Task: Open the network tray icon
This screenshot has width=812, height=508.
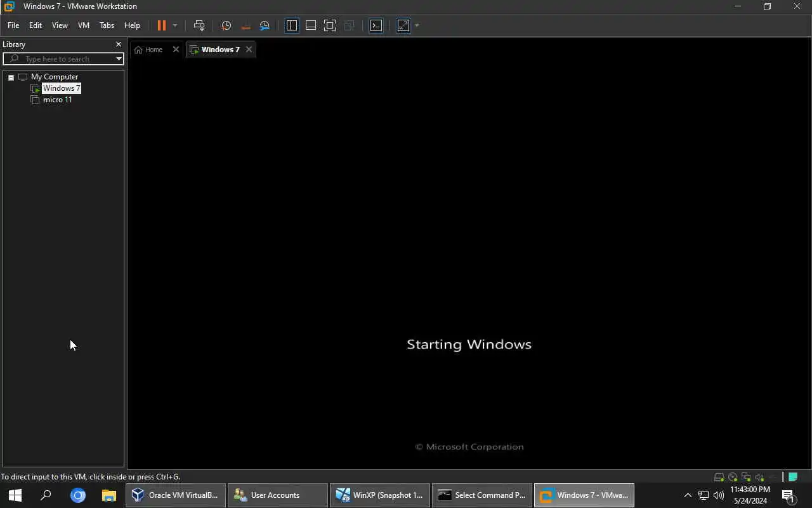Action: (704, 495)
